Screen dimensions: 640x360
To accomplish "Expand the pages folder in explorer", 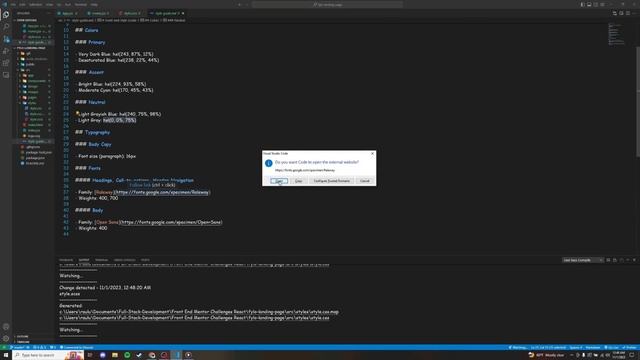I will pos(32,98).
